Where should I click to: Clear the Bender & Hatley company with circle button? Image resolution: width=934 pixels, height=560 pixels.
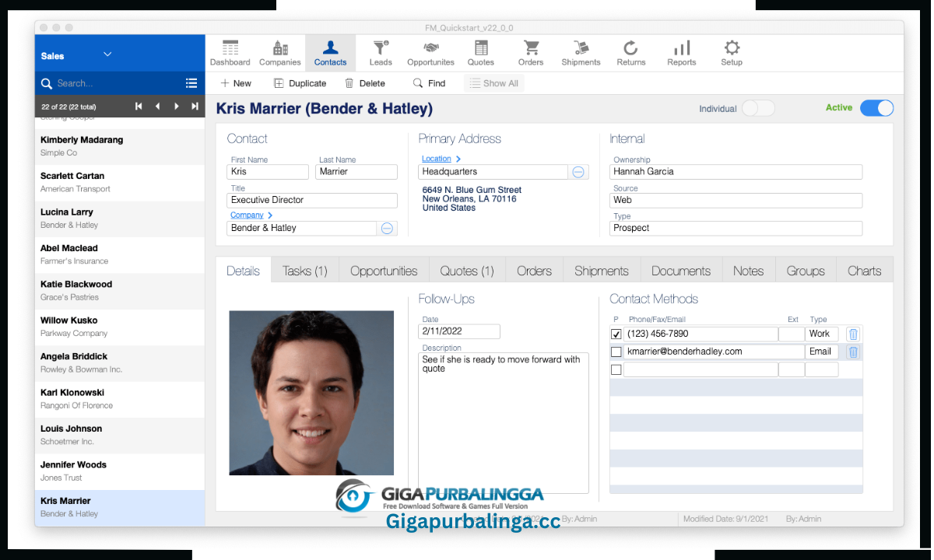click(x=387, y=228)
